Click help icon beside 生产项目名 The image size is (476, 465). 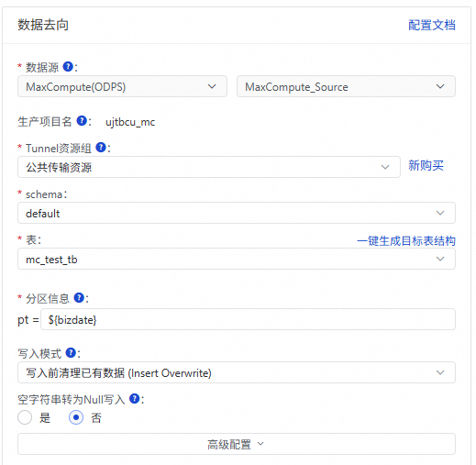coord(82,120)
